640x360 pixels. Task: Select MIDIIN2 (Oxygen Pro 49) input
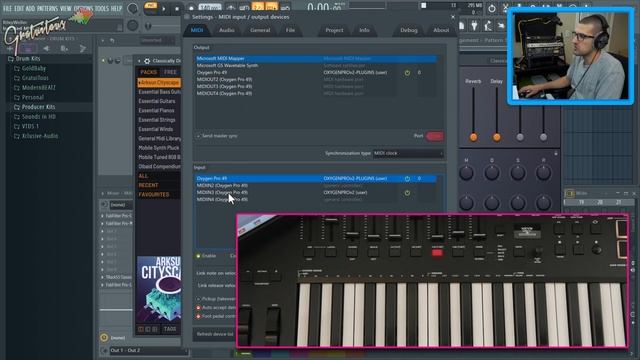[315, 185]
